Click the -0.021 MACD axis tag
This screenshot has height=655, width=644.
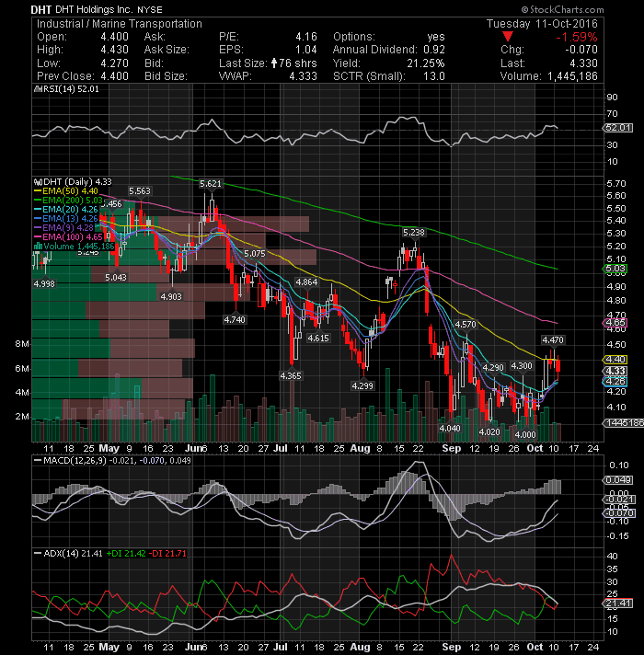[619, 500]
